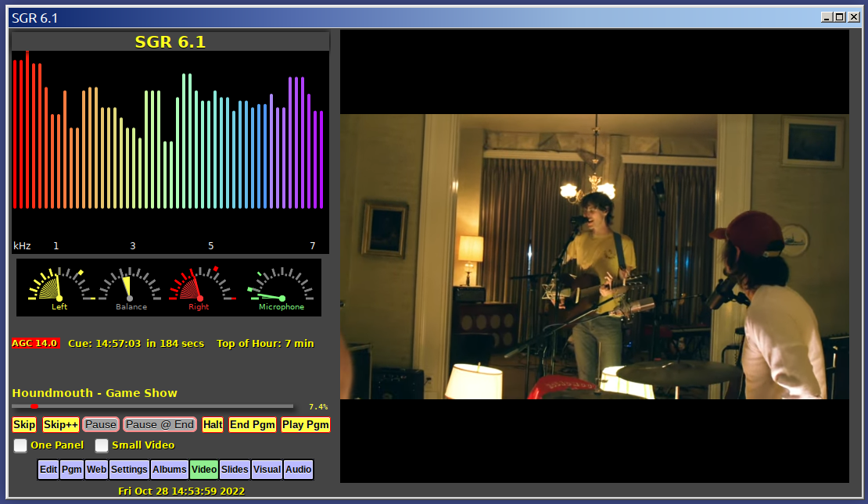Open the Settings tab

(129, 470)
